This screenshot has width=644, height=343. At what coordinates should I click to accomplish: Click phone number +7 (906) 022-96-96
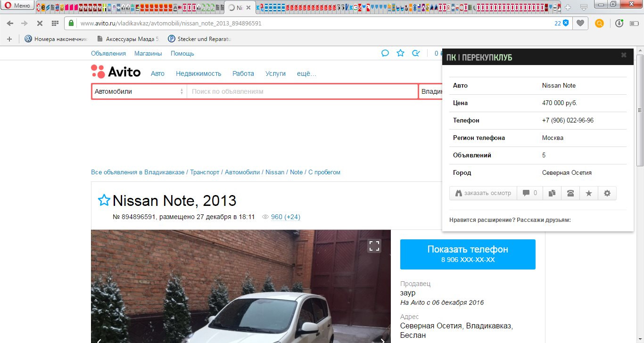(x=568, y=120)
